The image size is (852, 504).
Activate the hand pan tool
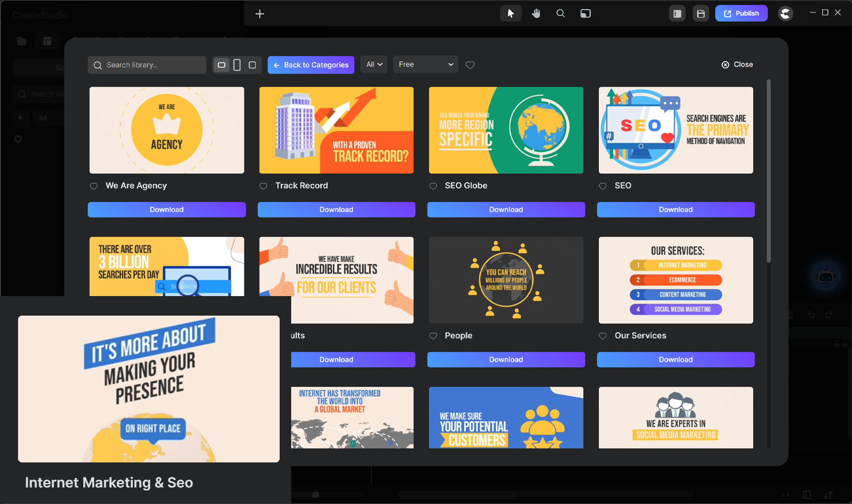click(536, 14)
